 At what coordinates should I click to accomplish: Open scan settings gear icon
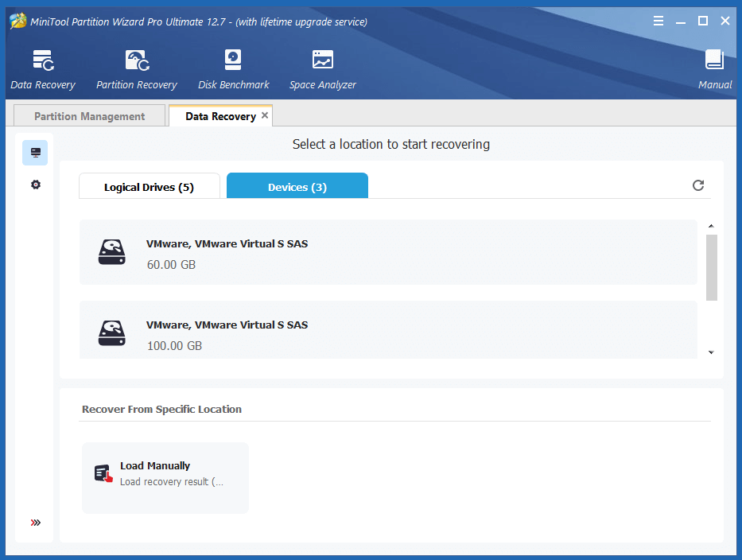36,185
